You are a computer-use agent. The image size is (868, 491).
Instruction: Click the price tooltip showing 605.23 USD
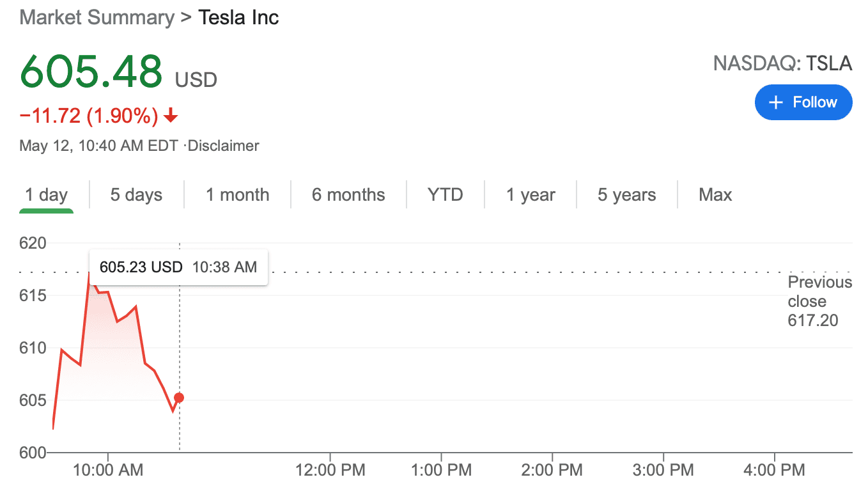(178, 267)
